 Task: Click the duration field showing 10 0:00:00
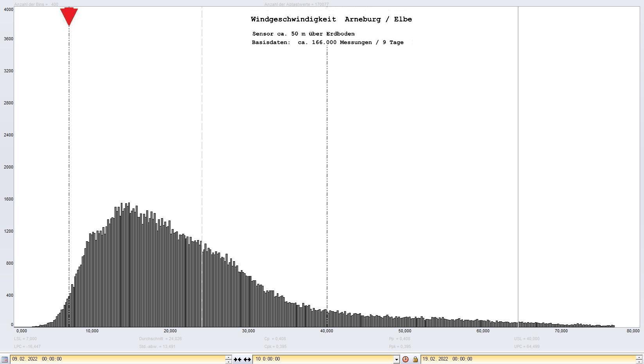[323, 359]
